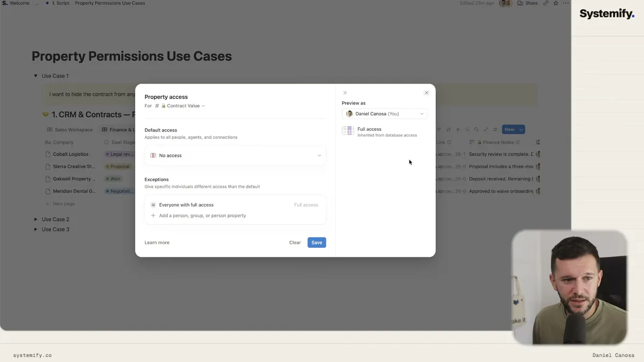Expand the Use Case 2 toggle

pos(35,219)
